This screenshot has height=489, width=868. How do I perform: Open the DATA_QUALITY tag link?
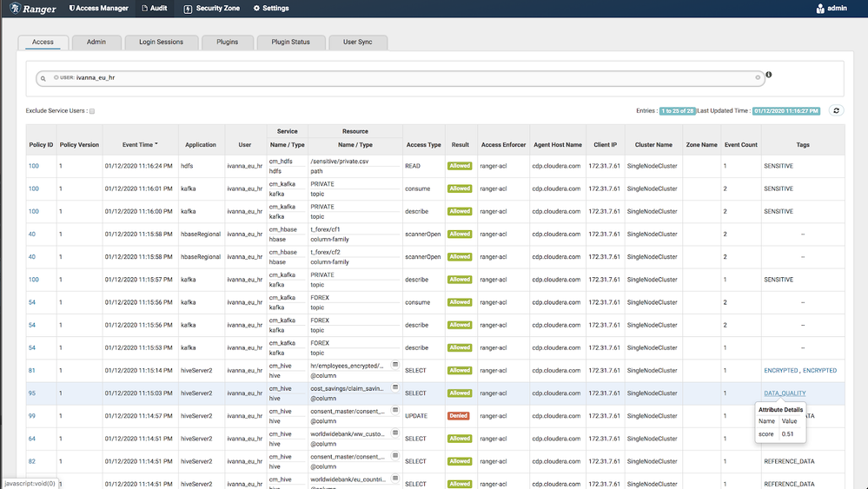click(785, 393)
